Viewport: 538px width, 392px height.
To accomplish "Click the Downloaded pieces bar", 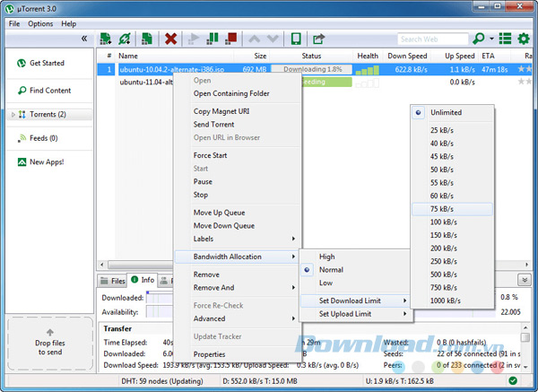I will coord(160,298).
